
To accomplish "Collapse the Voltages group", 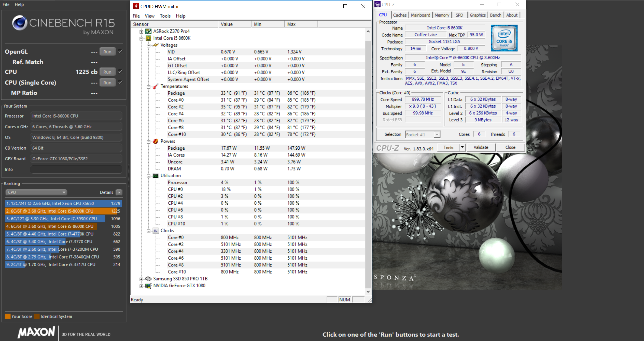I will (148, 45).
